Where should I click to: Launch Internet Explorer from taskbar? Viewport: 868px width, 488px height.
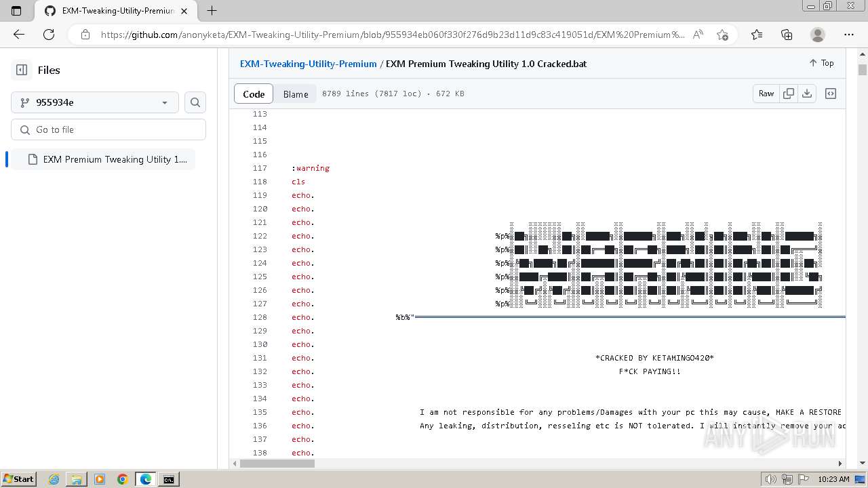54,479
